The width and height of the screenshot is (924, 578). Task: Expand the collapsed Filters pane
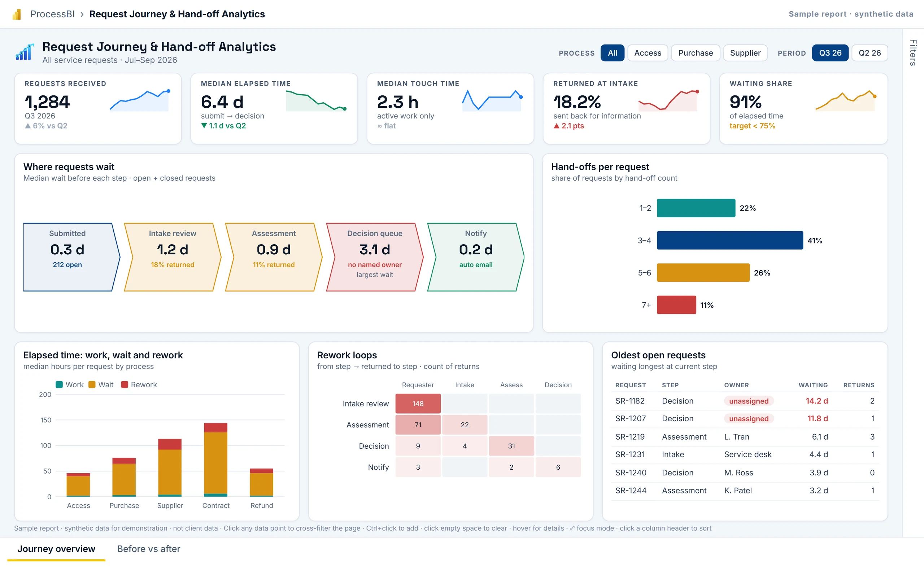coord(913,52)
